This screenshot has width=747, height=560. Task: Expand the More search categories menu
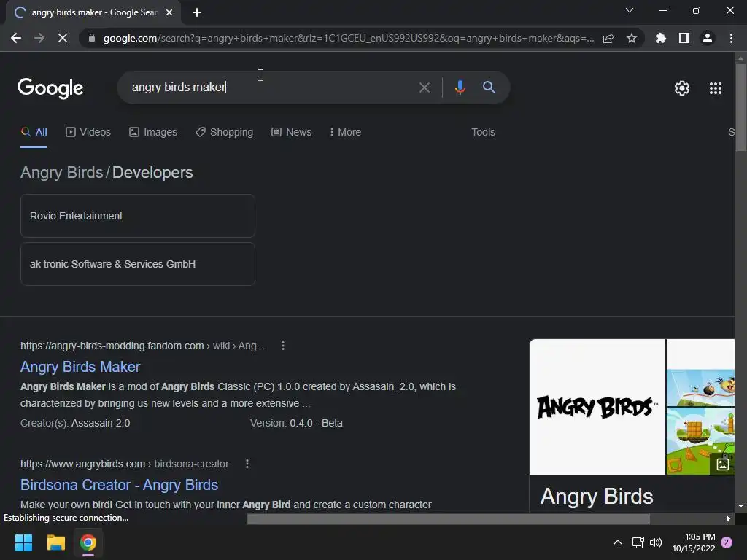click(x=345, y=133)
